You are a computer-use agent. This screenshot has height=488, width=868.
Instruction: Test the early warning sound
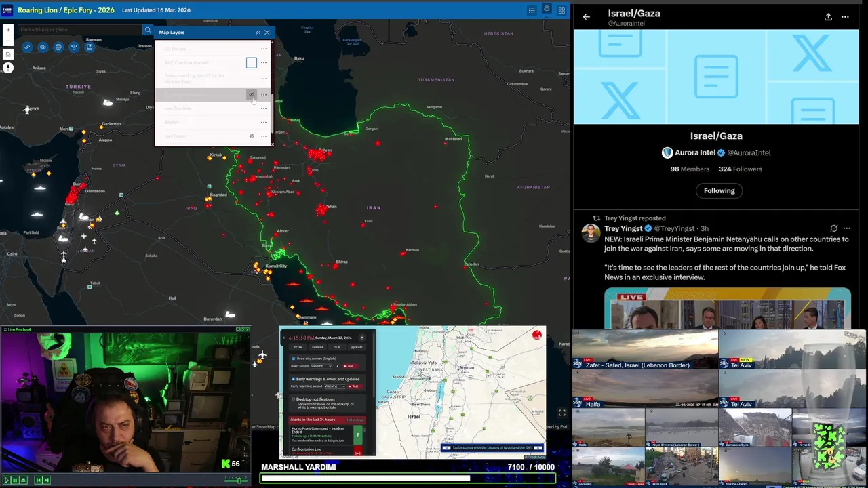coord(355,386)
